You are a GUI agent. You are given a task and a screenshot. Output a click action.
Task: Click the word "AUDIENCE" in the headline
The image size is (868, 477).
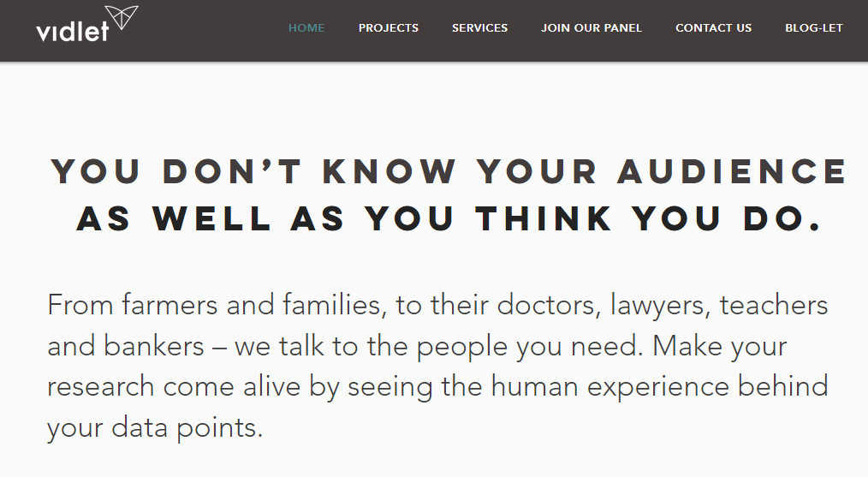click(733, 172)
